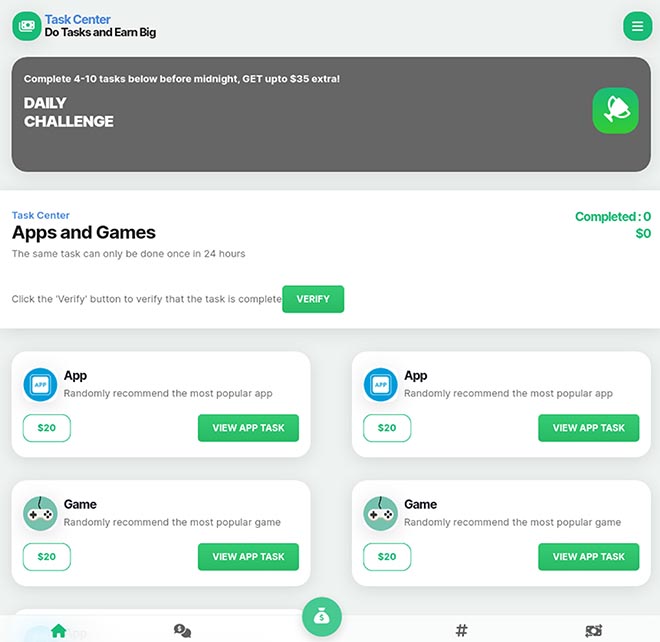This screenshot has height=642, width=660.
Task: Tap the floating money bag button
Action: [x=322, y=617]
